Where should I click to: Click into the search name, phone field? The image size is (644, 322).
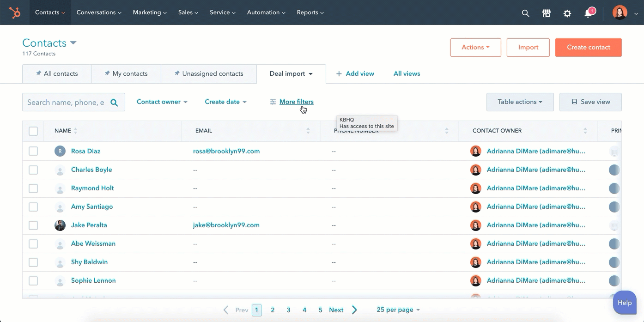[66, 103]
